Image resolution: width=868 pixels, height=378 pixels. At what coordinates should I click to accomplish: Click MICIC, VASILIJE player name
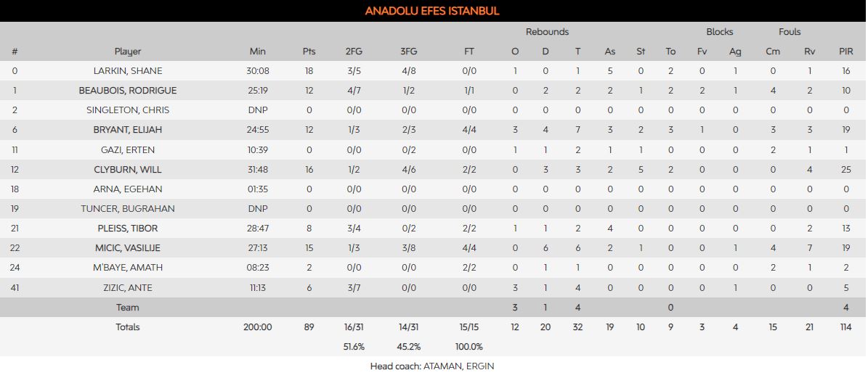tap(128, 248)
